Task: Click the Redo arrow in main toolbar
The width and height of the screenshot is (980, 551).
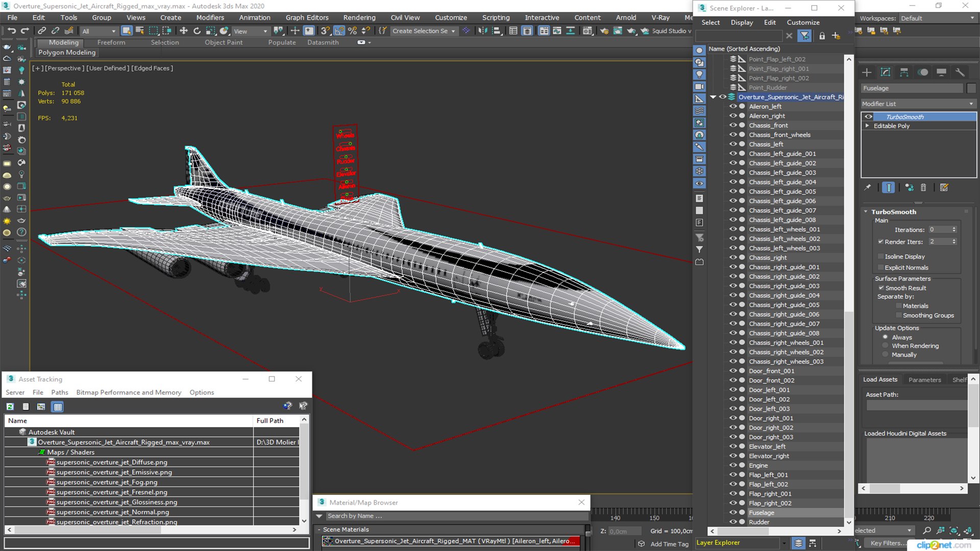Action: [x=24, y=31]
